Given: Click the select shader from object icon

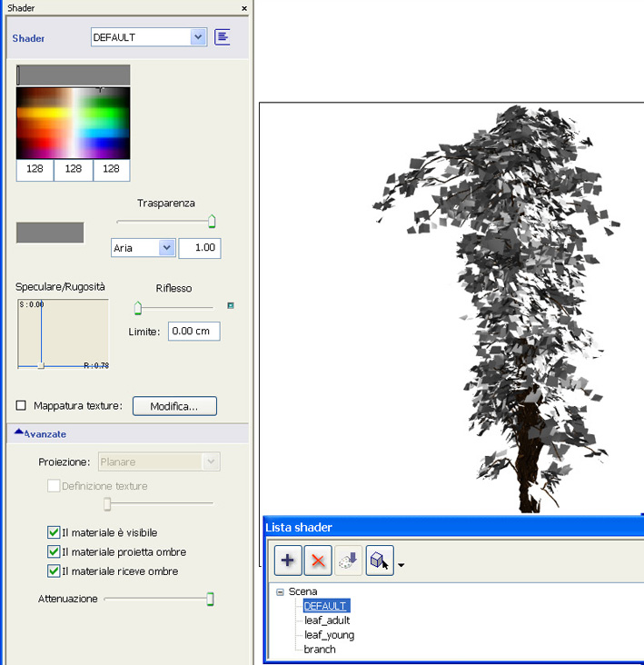Looking at the screenshot, I should click(x=379, y=561).
